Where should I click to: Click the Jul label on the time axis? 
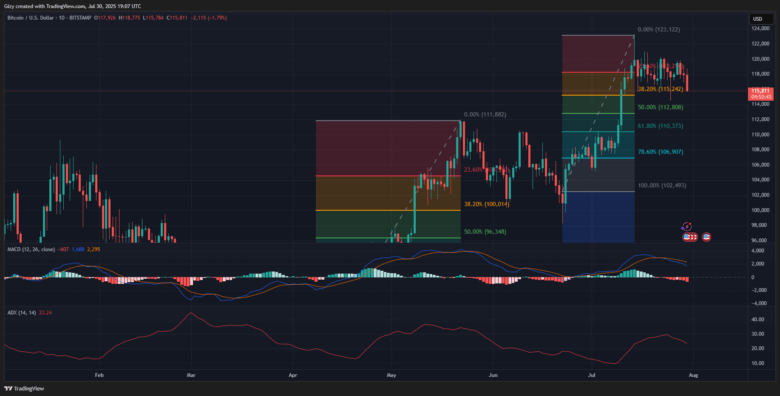tap(592, 376)
